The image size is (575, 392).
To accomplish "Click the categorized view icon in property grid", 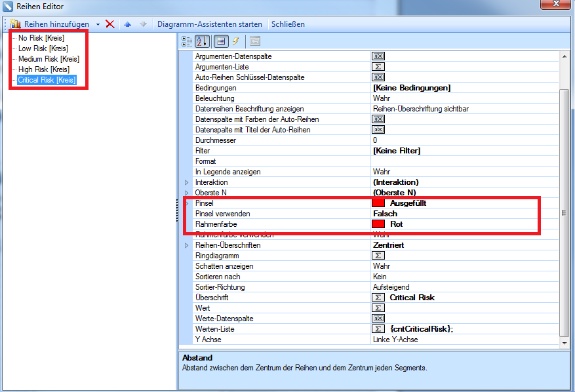I will (186, 41).
